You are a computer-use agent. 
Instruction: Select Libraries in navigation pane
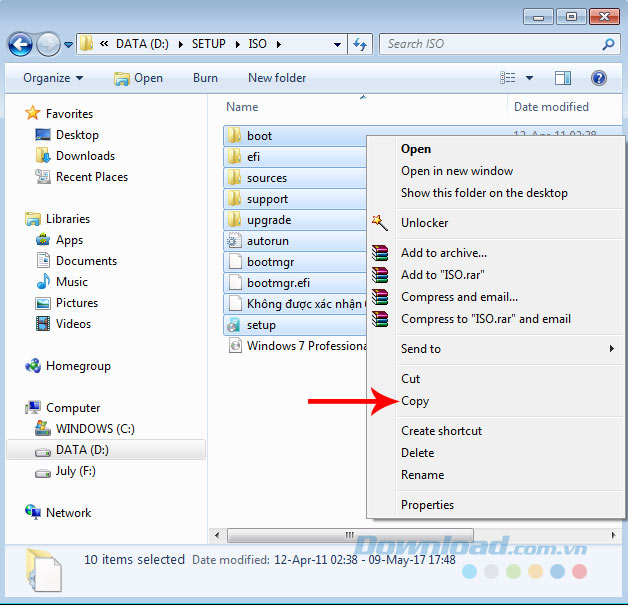coord(57,219)
